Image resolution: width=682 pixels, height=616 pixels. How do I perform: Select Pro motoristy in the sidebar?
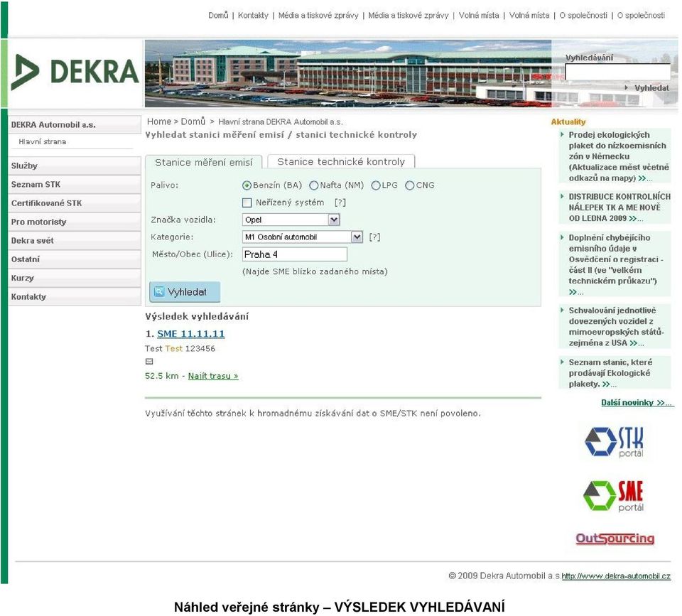click(75, 222)
